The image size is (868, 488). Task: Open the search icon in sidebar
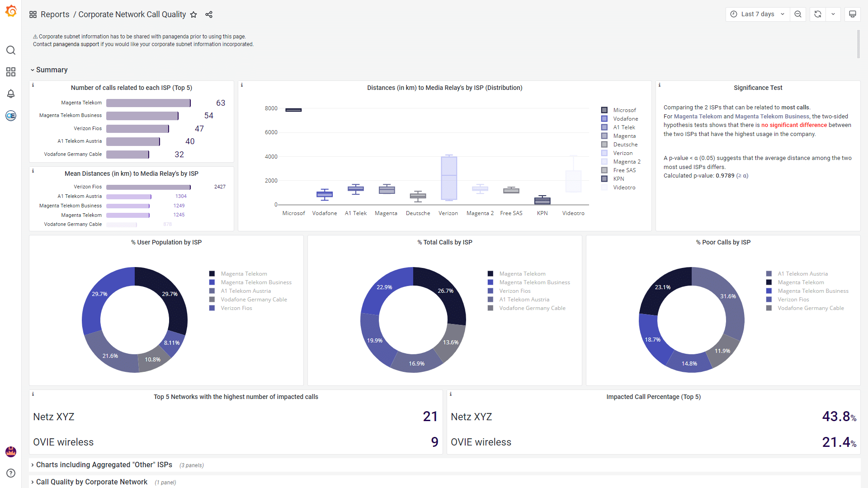click(x=11, y=50)
